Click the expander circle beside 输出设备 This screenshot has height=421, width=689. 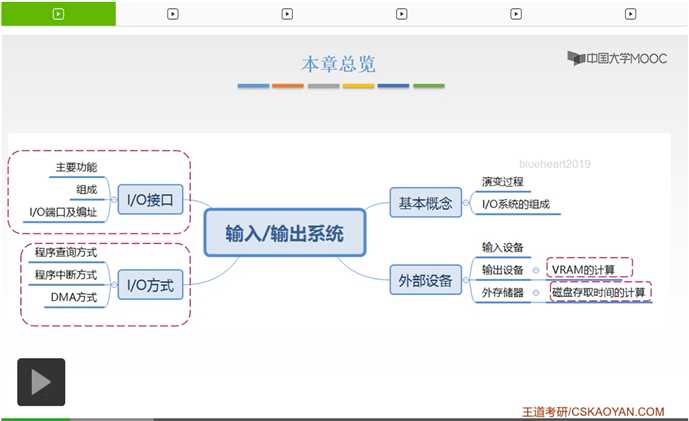(536, 270)
